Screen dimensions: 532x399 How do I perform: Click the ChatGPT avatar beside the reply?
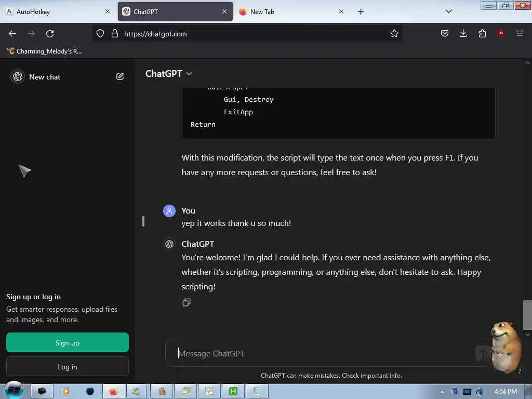point(169,244)
